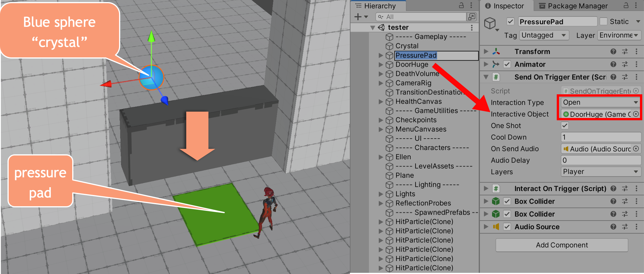Click the Box Collider green cube icon

pyautogui.click(x=496, y=201)
